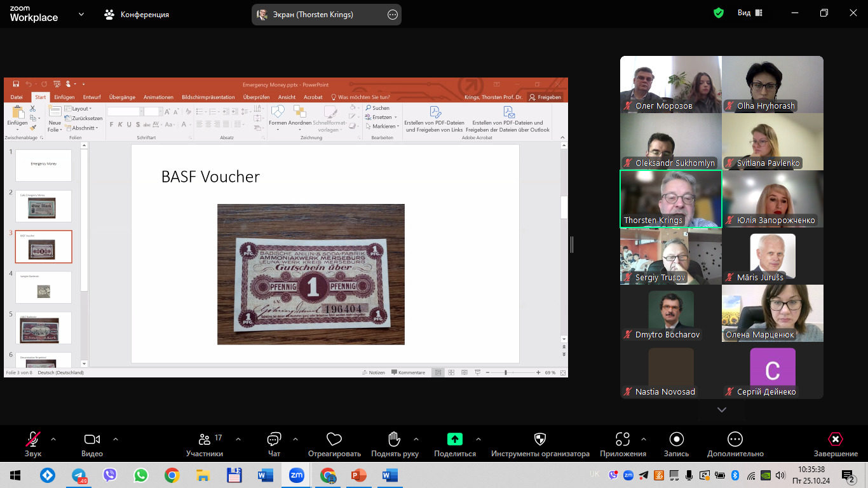Click the Anordnen arrange icon in the ribbon
868x488 pixels.
(300, 112)
